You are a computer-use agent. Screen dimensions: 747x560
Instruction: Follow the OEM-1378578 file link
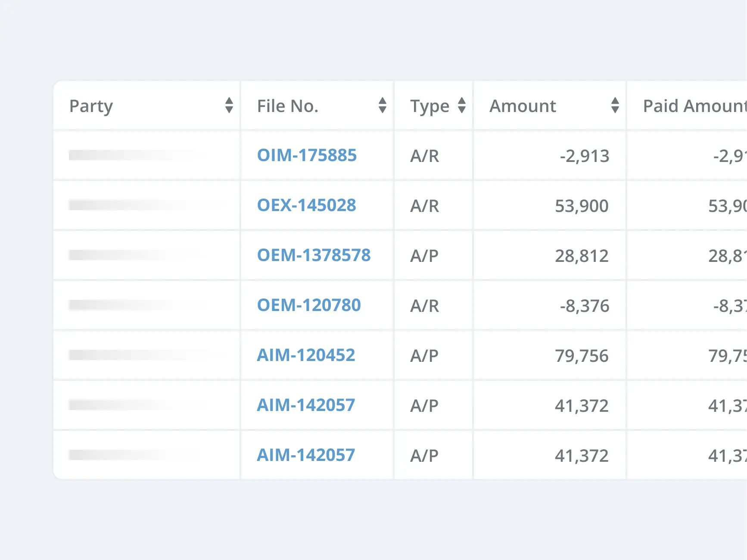pos(314,255)
